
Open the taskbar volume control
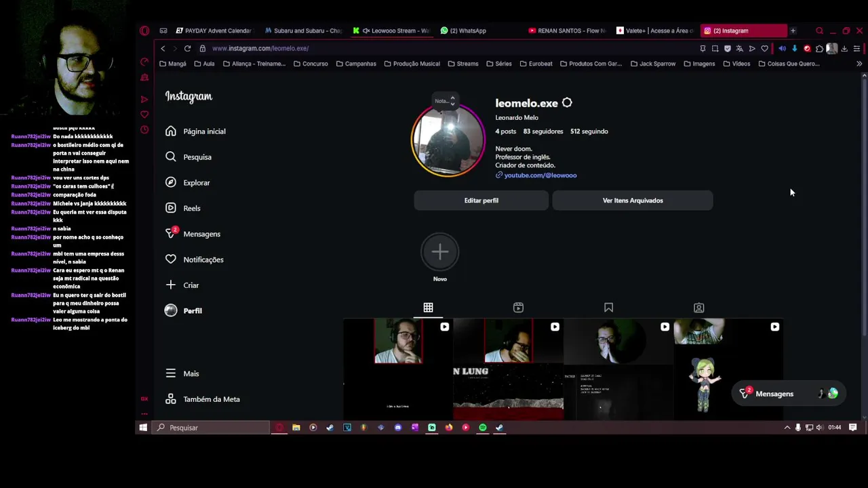(819, 428)
